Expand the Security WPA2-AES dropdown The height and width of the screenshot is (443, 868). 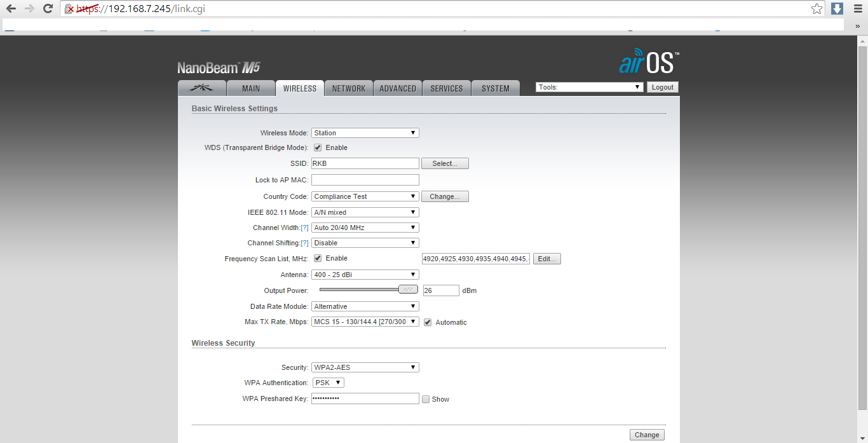(x=365, y=367)
